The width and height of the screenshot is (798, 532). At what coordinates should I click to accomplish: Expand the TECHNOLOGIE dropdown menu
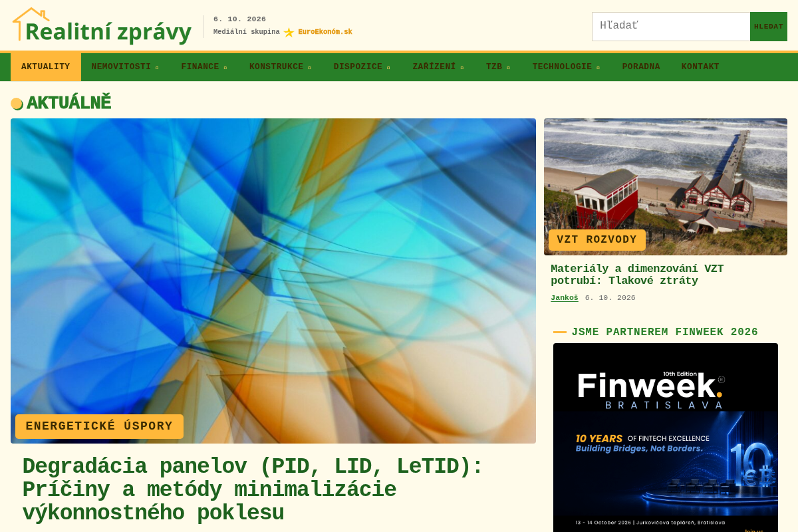[566, 66]
